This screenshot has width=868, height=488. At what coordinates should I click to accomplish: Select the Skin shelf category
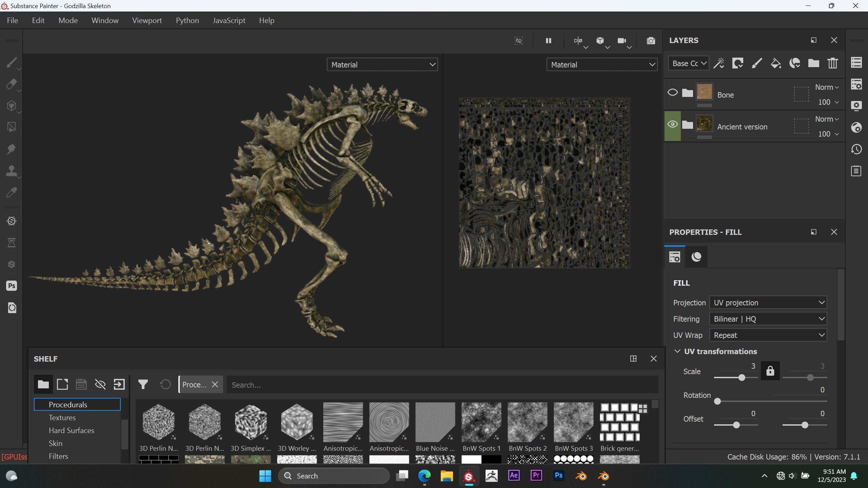[56, 443]
